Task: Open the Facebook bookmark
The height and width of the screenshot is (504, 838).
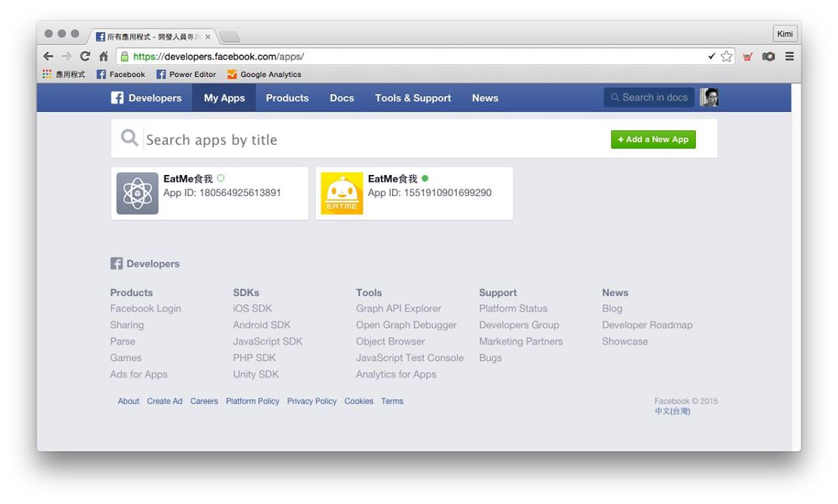Action: [x=121, y=74]
